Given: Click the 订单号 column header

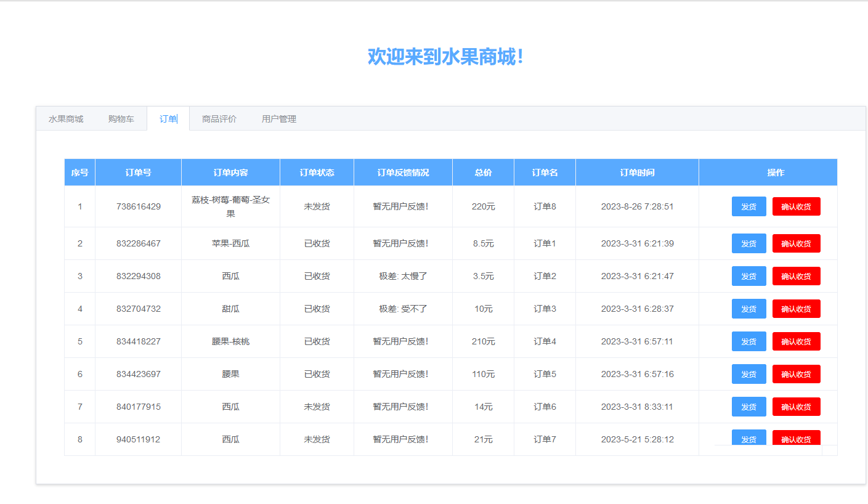Looking at the screenshot, I should [139, 173].
